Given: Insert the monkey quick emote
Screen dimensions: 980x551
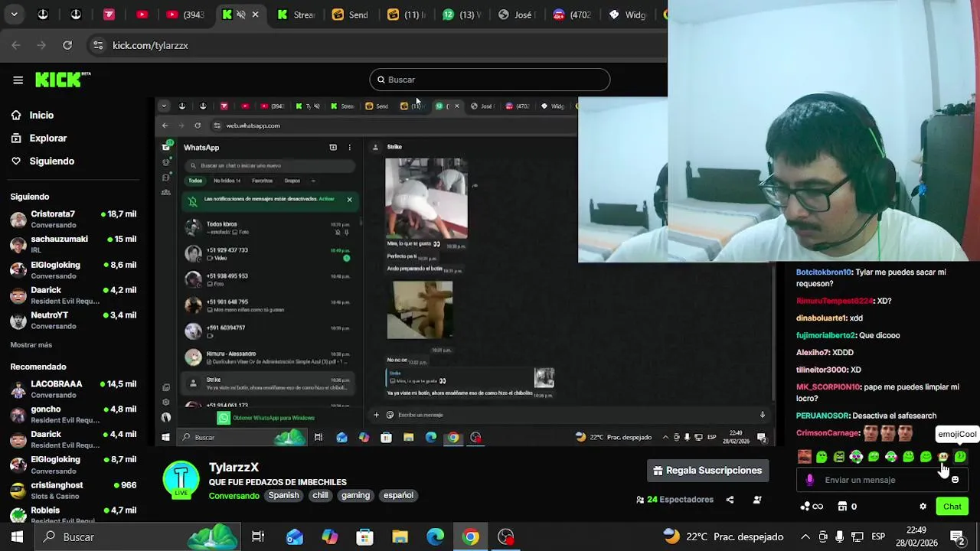Looking at the screenshot, I should click(943, 457).
